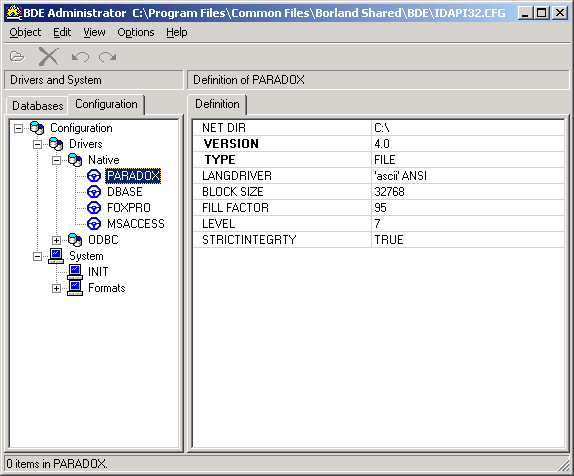Click the status bar '0 items in PARADOX.'
The image size is (574, 476).
click(57, 464)
